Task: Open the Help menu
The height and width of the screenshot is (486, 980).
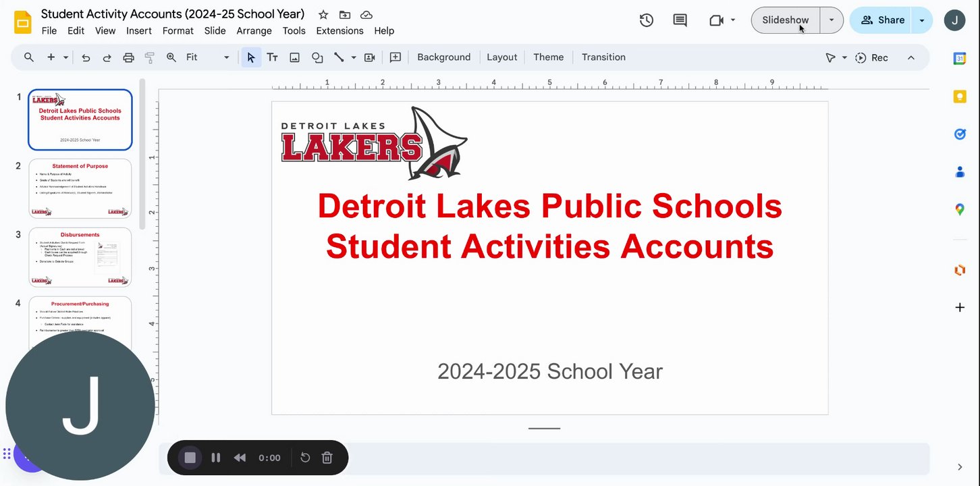Action: click(384, 30)
